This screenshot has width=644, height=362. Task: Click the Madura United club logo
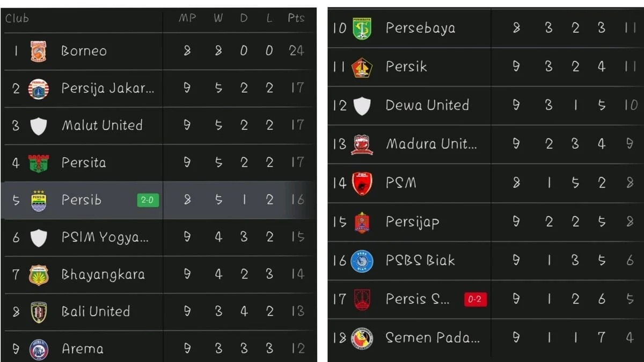(362, 144)
